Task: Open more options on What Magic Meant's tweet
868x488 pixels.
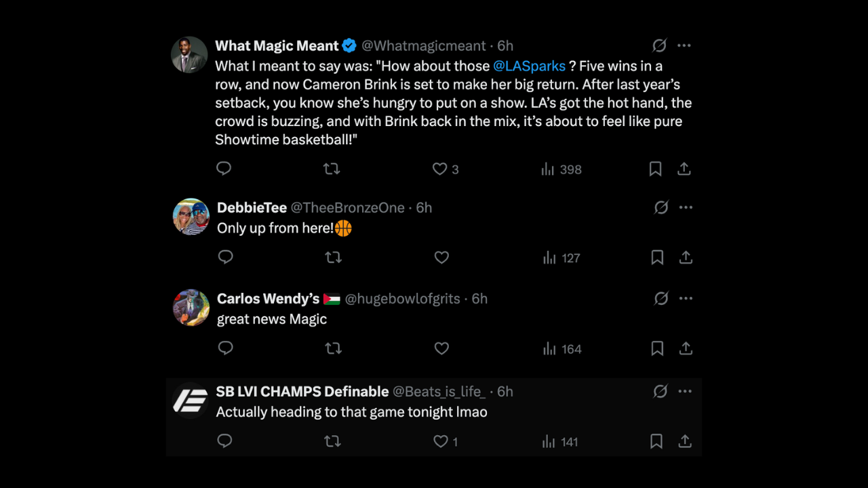Action: point(684,45)
